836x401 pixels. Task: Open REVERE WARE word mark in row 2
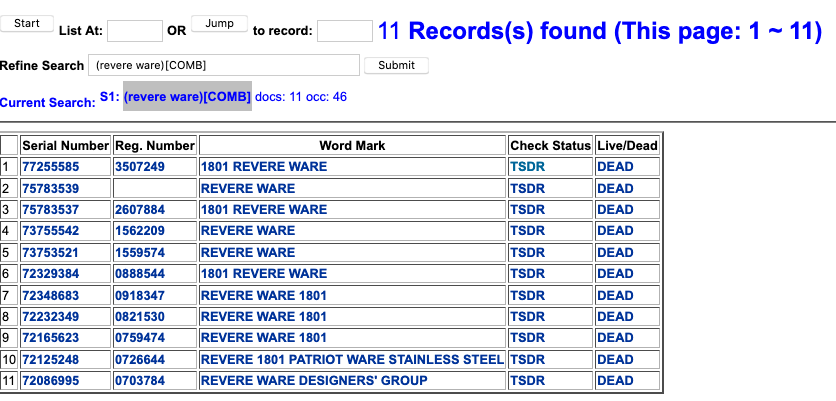point(248,188)
